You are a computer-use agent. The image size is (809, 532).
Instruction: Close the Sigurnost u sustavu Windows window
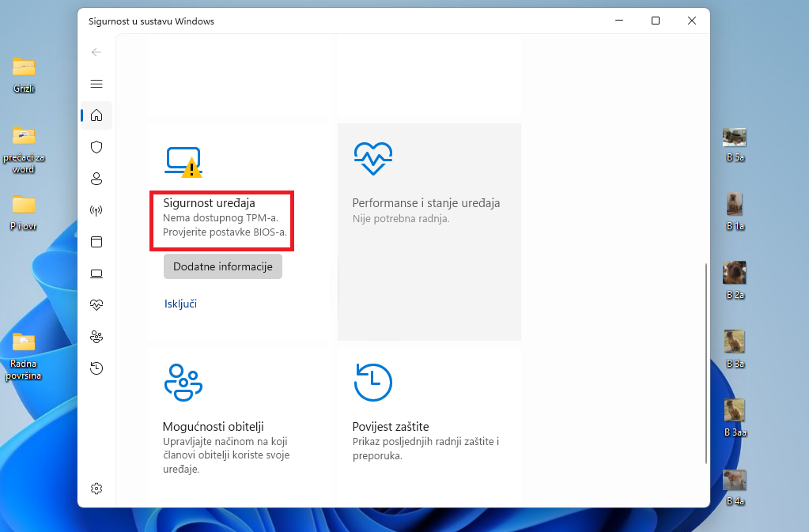pos(692,21)
